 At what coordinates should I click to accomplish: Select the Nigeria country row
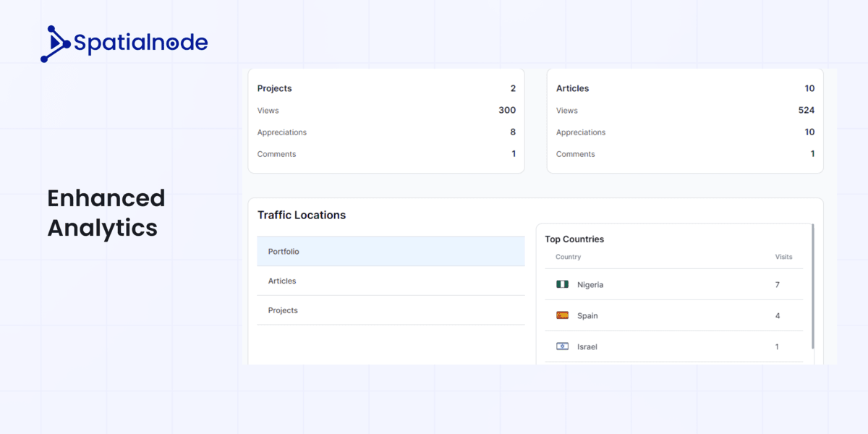(x=673, y=284)
